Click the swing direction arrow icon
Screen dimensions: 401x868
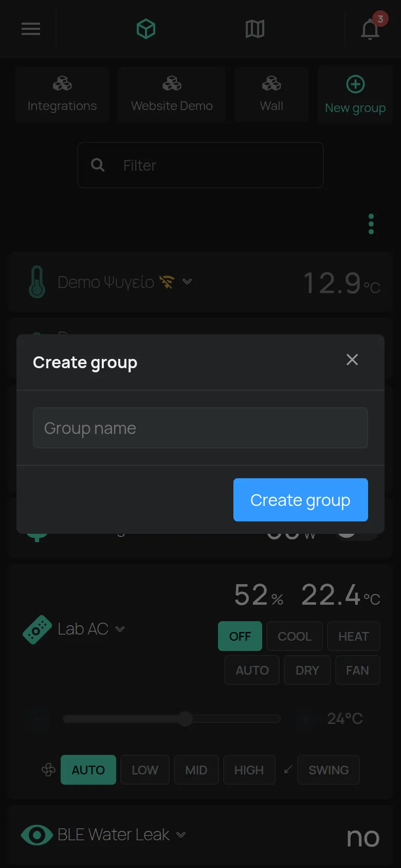[288, 769]
